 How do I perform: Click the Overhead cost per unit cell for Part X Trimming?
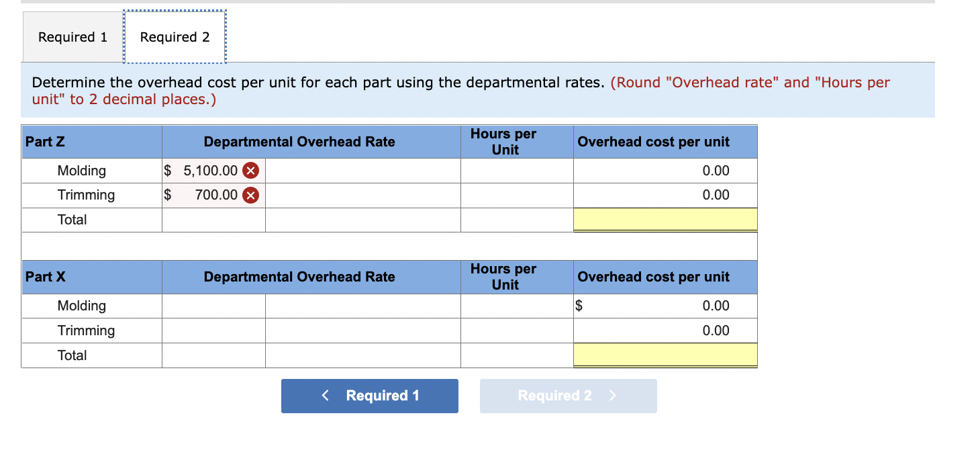pos(665,331)
